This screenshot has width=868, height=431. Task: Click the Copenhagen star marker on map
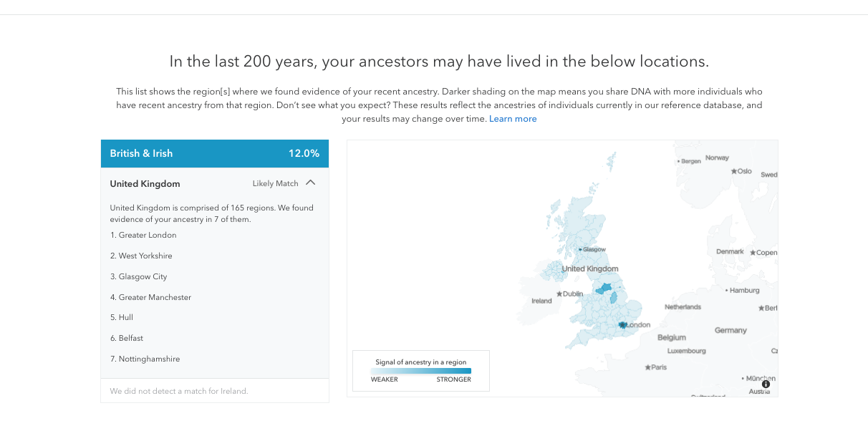(753, 253)
